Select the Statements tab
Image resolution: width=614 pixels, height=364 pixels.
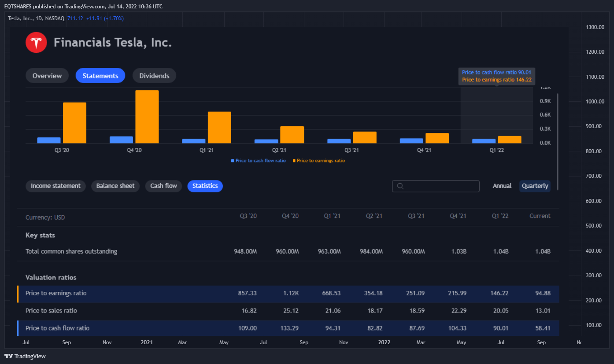coord(100,76)
